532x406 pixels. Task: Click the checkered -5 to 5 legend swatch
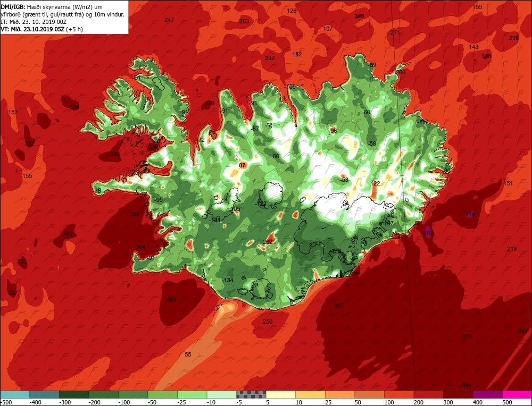pos(251,394)
